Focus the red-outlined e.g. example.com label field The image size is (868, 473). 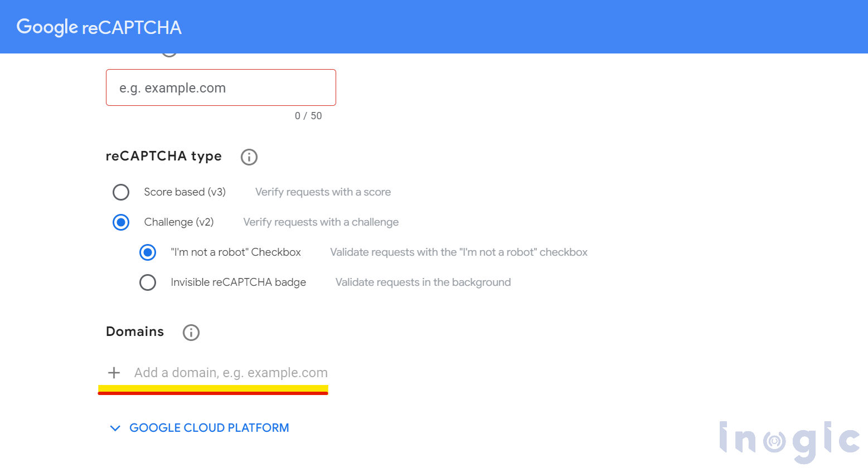click(x=221, y=87)
